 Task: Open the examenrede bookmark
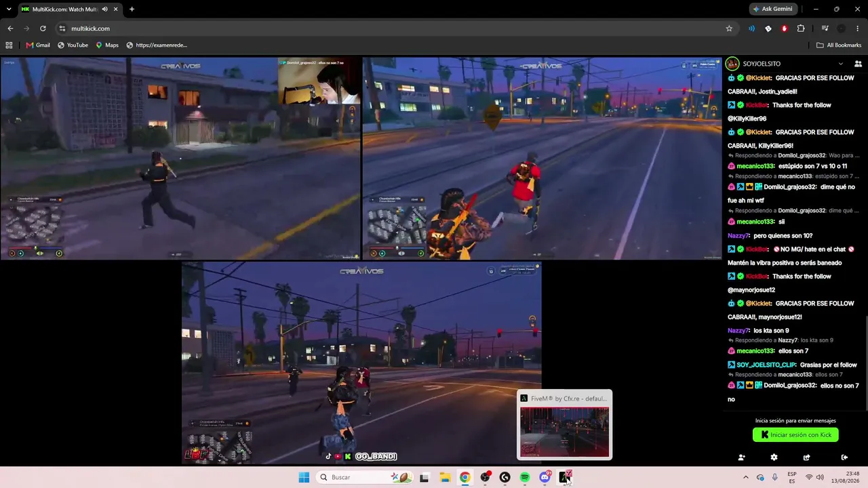point(157,45)
